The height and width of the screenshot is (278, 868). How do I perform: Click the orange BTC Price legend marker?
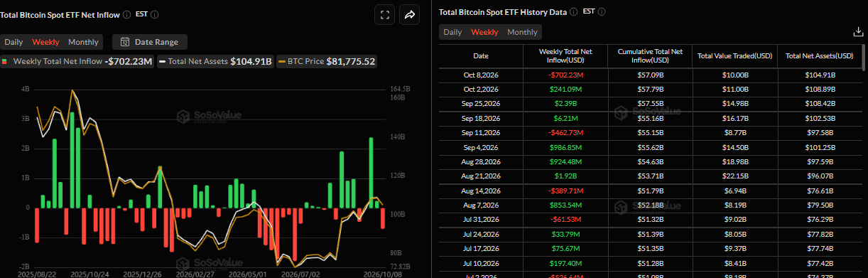(x=281, y=62)
